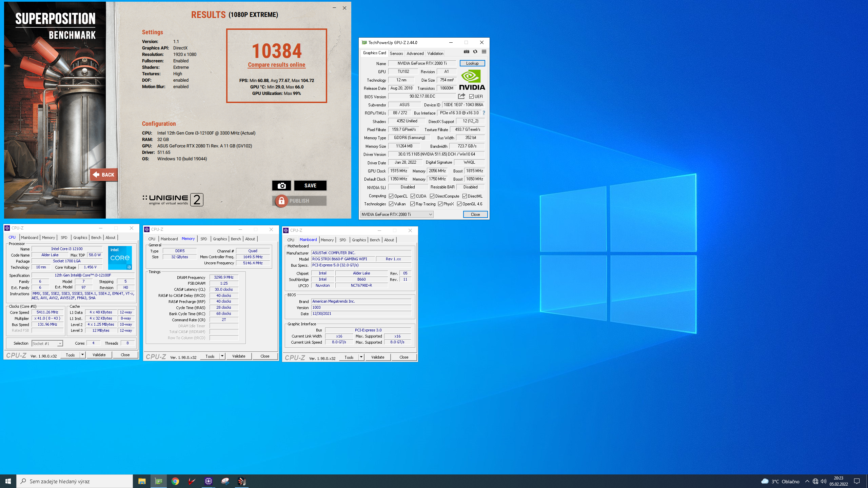Toggle the DirectCompute checkbox
868x488 pixels.
[432, 196]
